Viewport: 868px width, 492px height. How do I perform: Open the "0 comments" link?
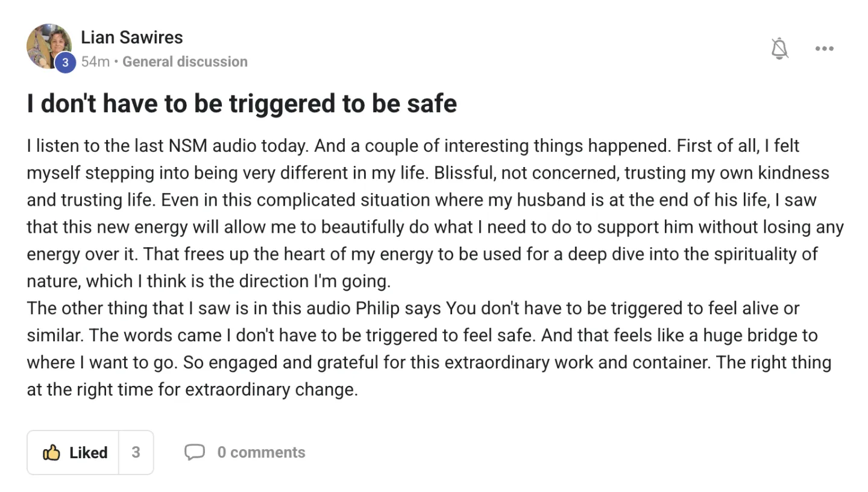coord(261,452)
